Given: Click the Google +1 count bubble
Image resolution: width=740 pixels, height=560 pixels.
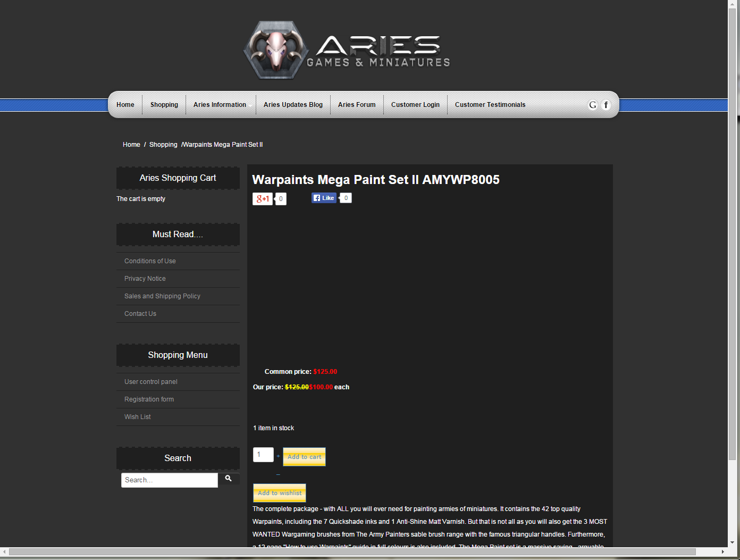Looking at the screenshot, I should [x=281, y=199].
